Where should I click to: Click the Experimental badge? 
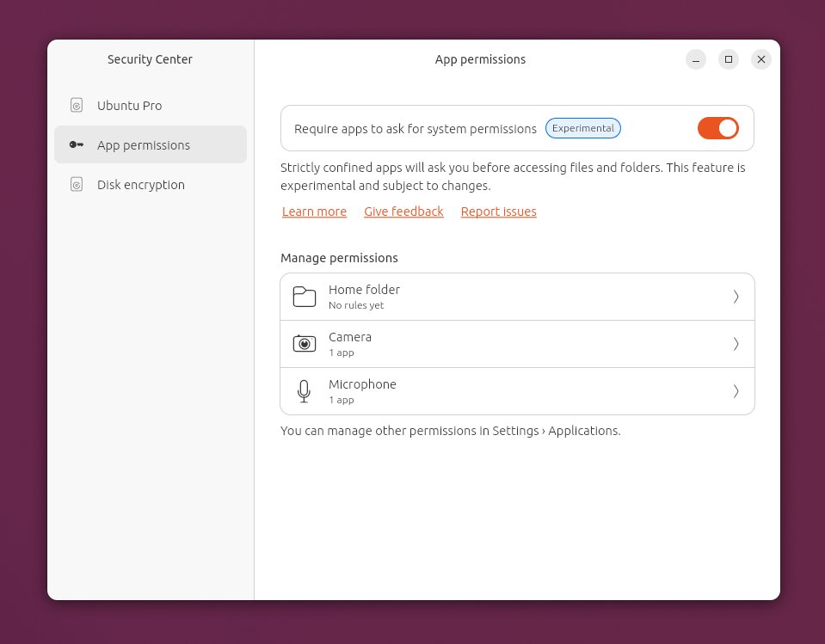(x=582, y=128)
